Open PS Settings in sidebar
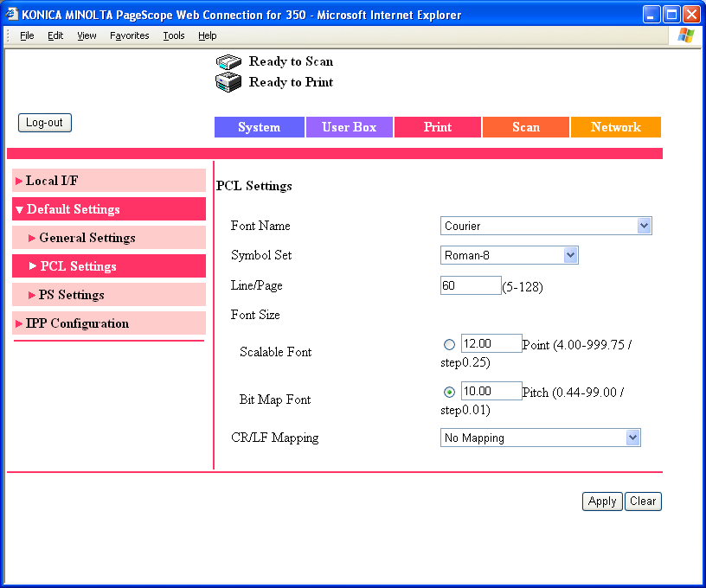The image size is (706, 588). coord(109,295)
